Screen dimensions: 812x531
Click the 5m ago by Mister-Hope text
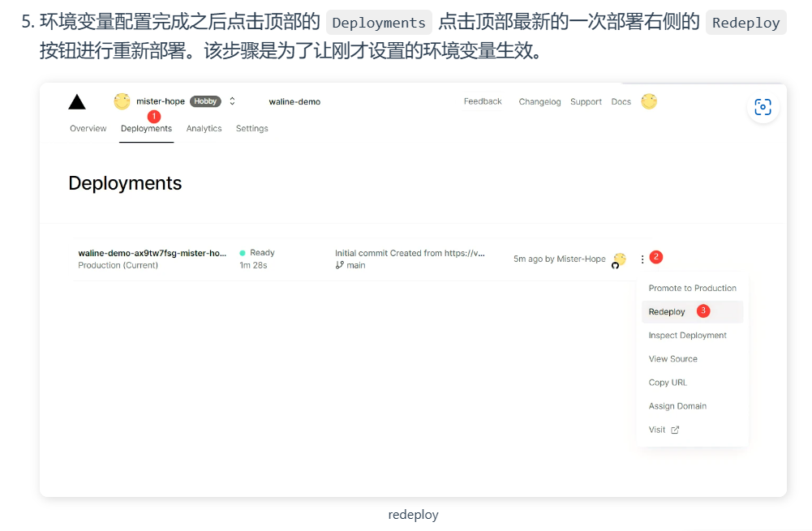(x=559, y=259)
